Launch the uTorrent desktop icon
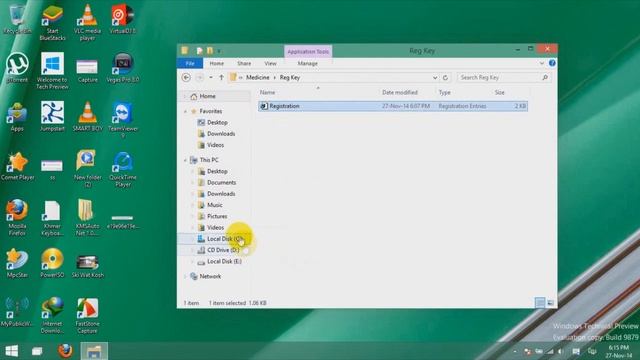 coord(17,68)
